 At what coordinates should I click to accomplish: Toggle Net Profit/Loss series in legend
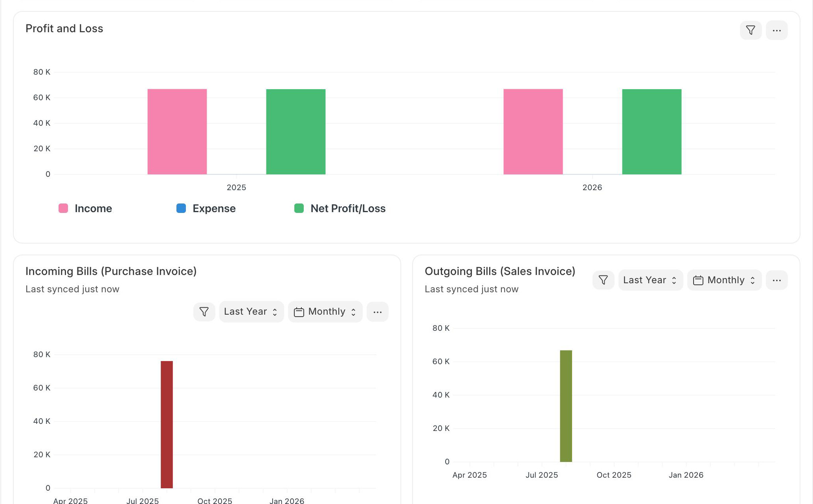point(348,209)
